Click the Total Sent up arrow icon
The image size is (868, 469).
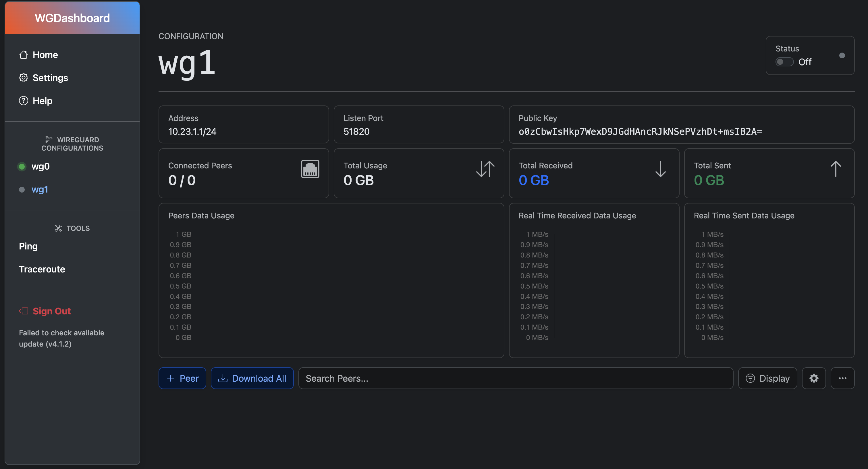(x=836, y=169)
